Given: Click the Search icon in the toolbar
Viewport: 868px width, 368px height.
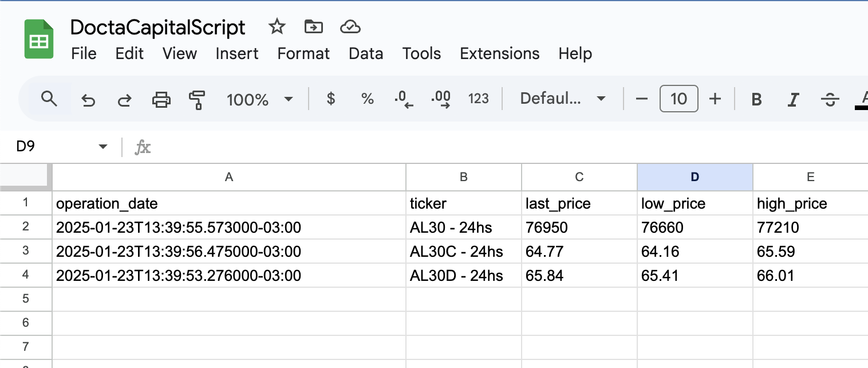Looking at the screenshot, I should point(49,99).
